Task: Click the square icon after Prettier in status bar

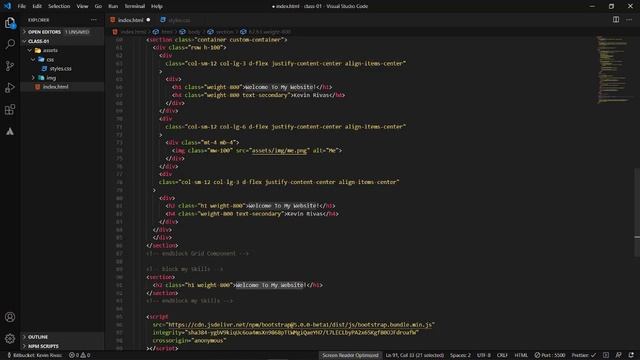Action: point(606,355)
